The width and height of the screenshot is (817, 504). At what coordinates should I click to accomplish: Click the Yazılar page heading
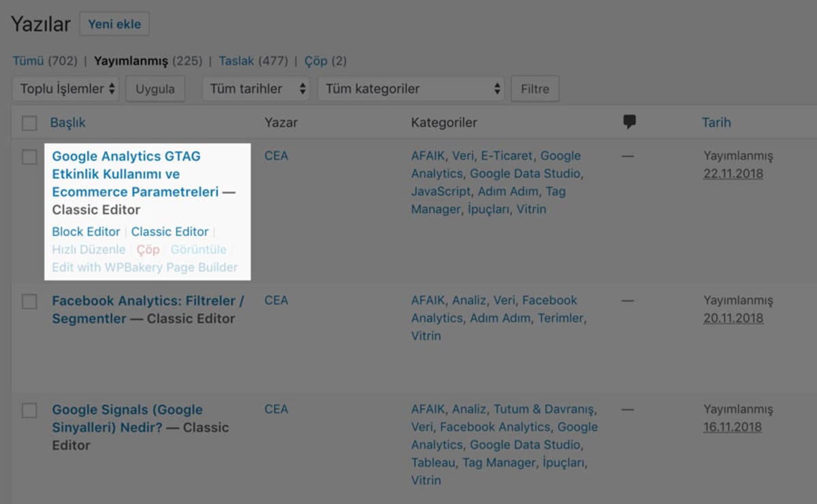coord(41,24)
